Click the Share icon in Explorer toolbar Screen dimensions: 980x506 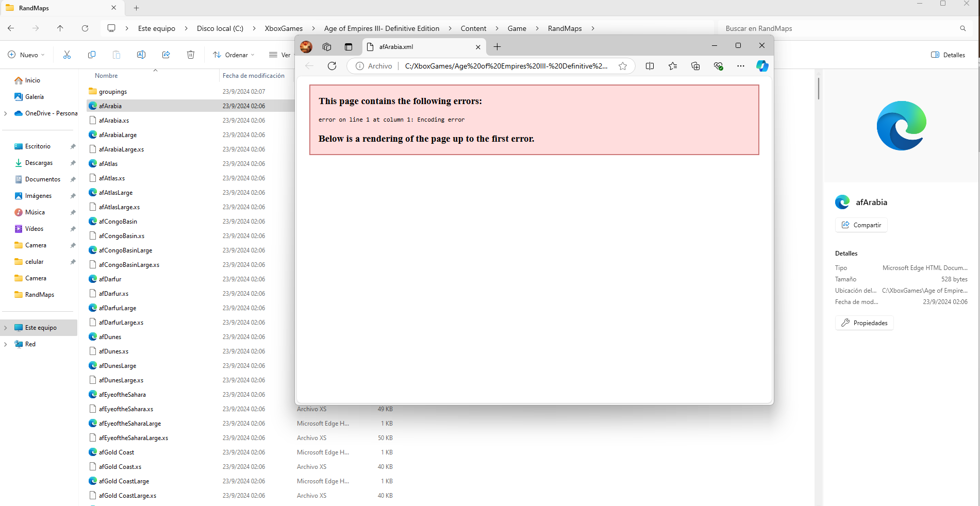point(166,55)
